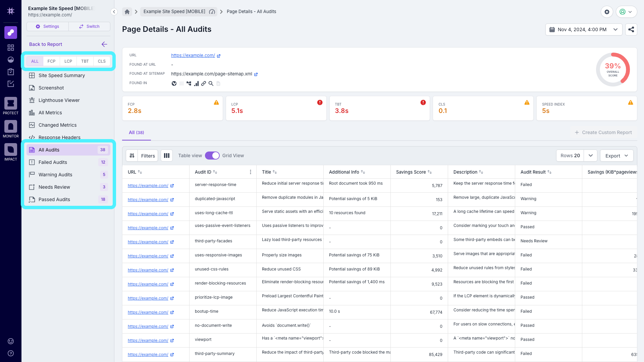Click the Settings button
644x362 pixels.
coord(48,26)
